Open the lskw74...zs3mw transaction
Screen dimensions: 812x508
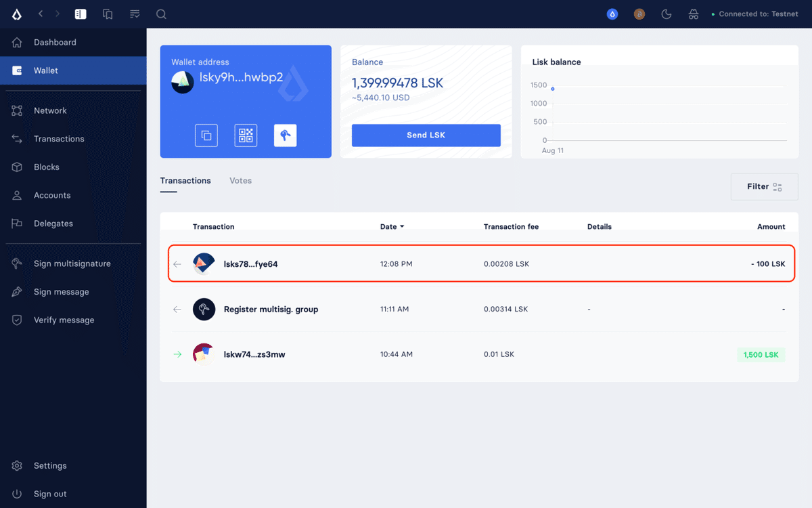(x=479, y=354)
